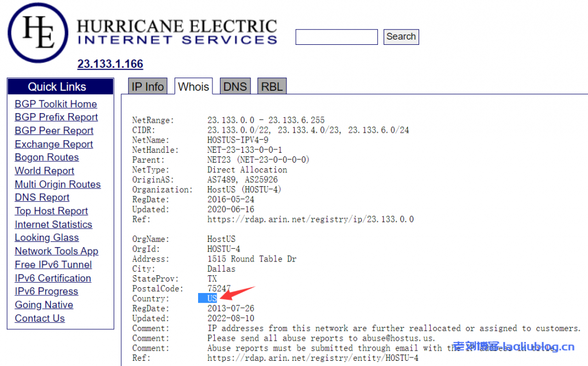Switch to the RBL tab
The width and height of the screenshot is (588, 366).
272,87
